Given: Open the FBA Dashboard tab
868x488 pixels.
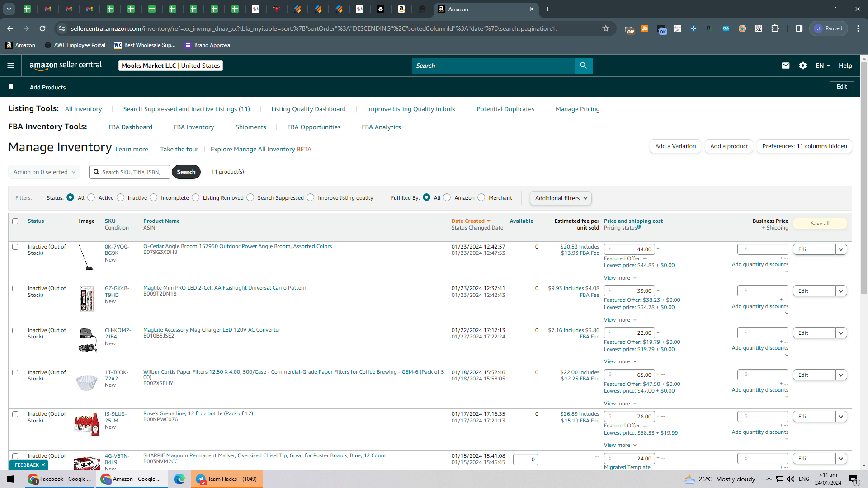Looking at the screenshot, I should pos(130,127).
